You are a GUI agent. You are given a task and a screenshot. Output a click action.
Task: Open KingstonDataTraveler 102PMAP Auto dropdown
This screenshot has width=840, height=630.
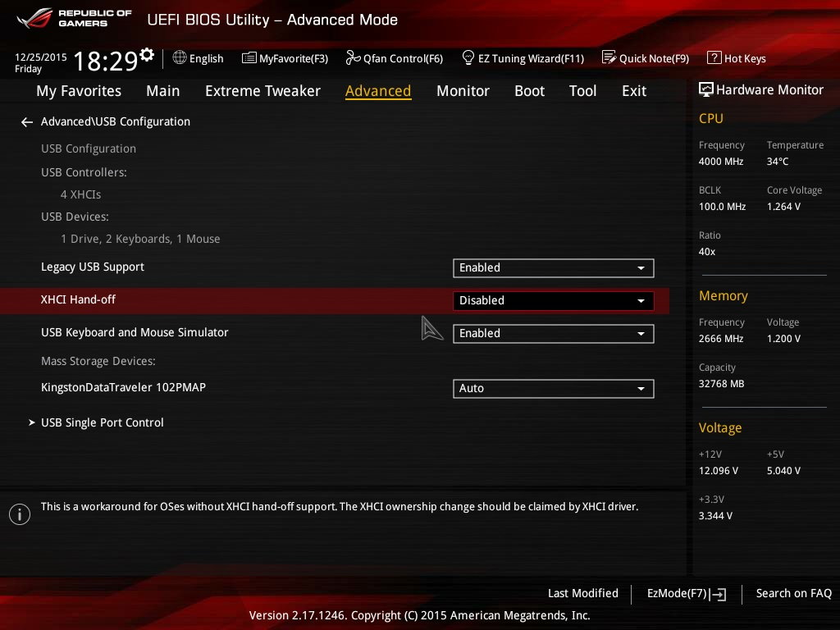(x=553, y=388)
